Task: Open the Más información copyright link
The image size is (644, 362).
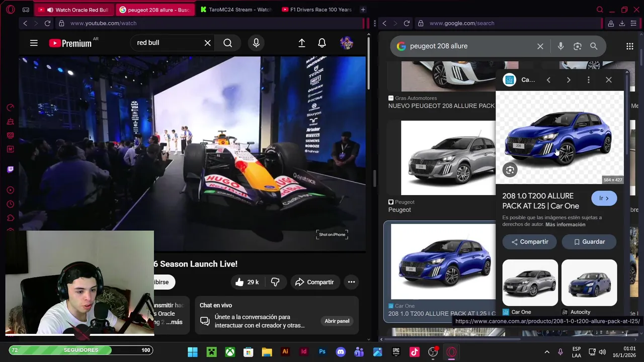Action: tap(565, 225)
